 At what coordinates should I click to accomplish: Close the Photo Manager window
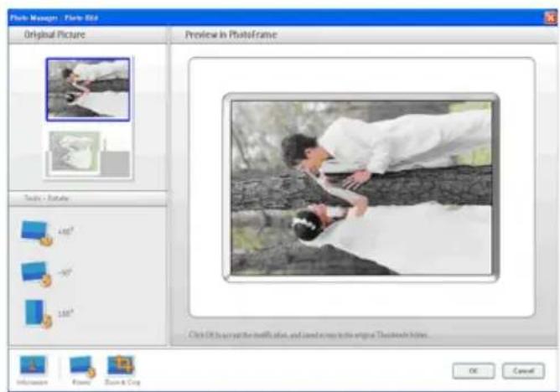[x=550, y=15]
